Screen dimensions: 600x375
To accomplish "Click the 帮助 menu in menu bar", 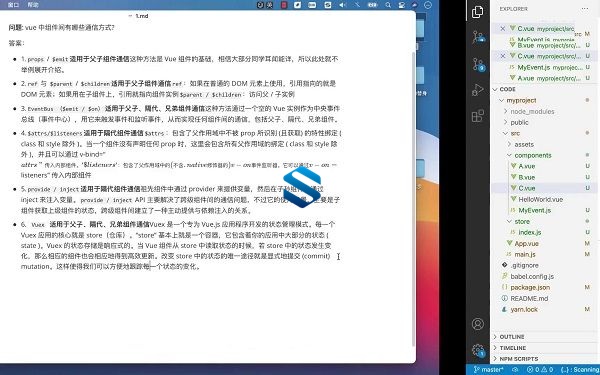I will pos(33,5).
